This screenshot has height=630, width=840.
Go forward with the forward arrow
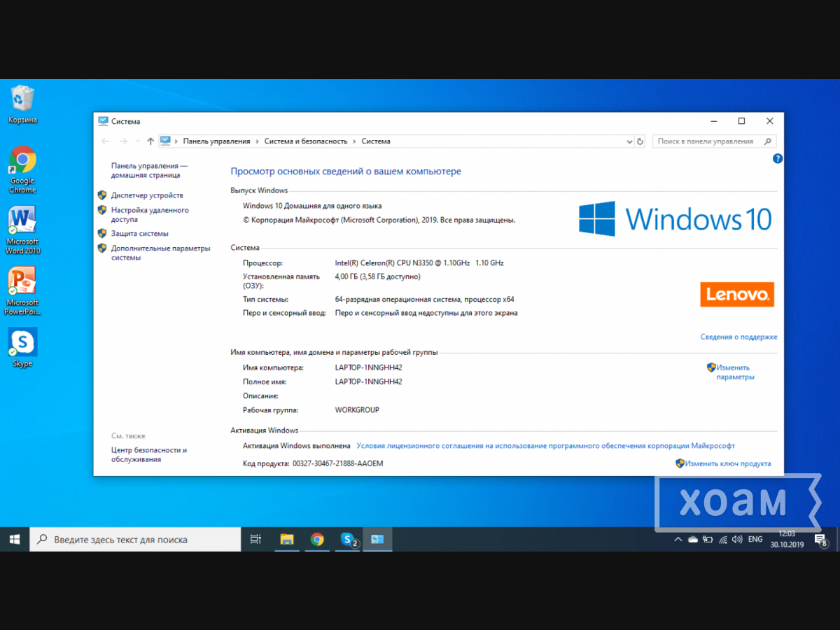click(x=123, y=141)
